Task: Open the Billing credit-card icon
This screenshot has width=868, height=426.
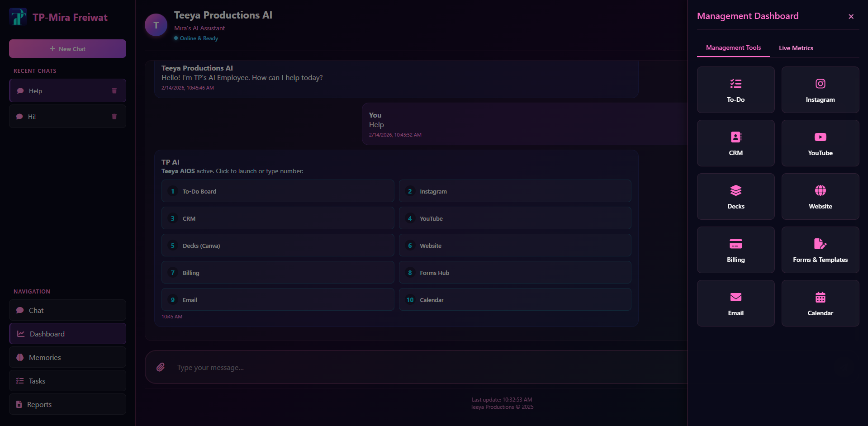Action: [x=735, y=244]
